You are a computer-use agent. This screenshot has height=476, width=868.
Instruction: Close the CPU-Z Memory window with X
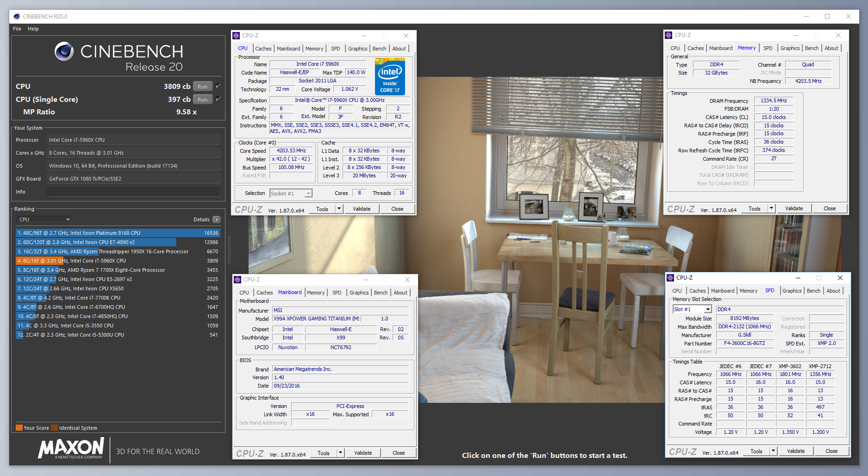click(x=838, y=35)
